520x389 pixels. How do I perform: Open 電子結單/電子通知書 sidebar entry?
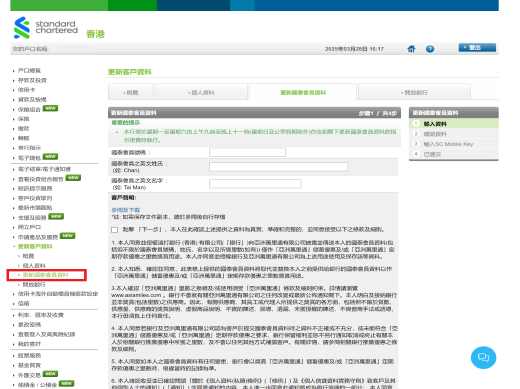[44, 169]
